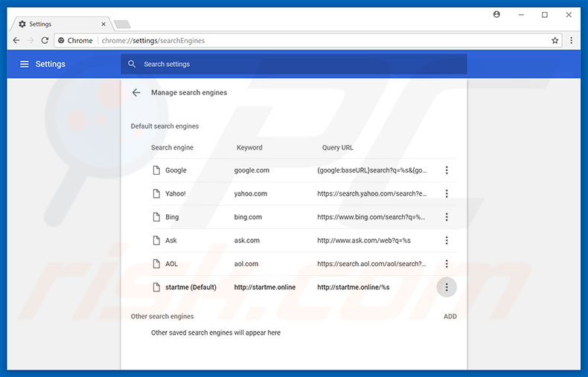
Task: Click the Search engine column header
Action: [172, 148]
